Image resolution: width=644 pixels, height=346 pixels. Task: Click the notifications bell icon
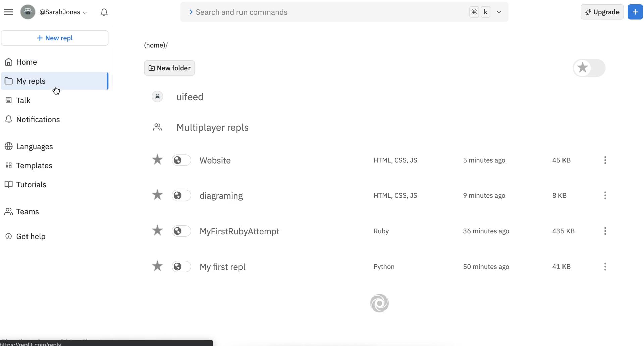click(x=104, y=12)
